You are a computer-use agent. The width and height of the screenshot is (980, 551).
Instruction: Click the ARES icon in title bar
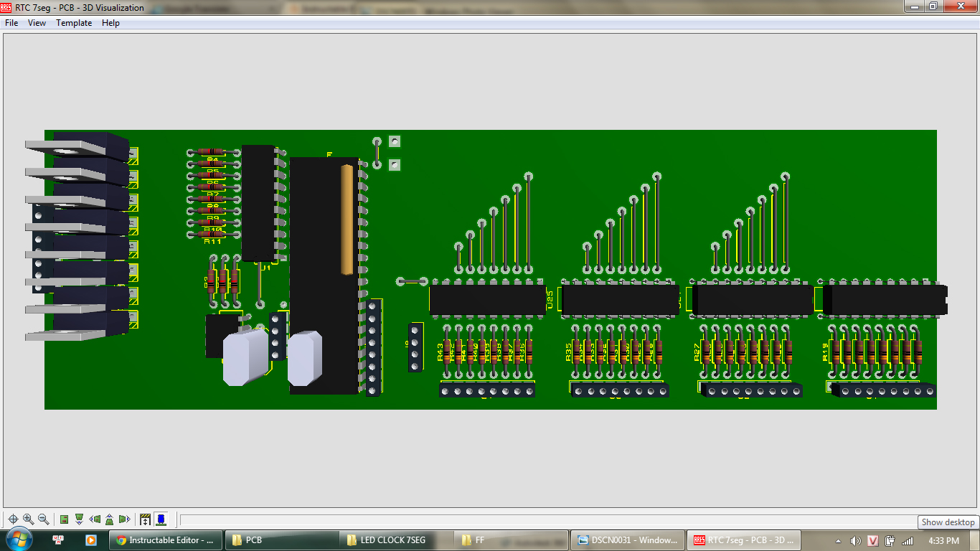(x=7, y=7)
